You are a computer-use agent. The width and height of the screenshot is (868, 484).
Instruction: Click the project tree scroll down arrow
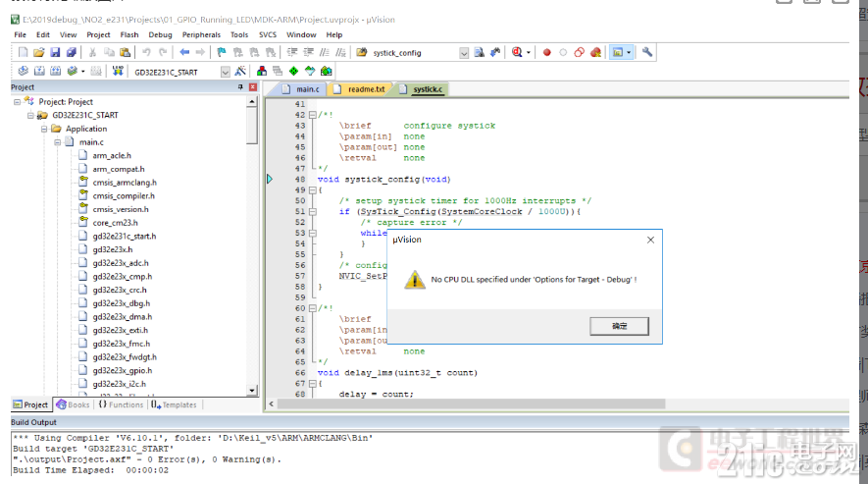pos(252,391)
